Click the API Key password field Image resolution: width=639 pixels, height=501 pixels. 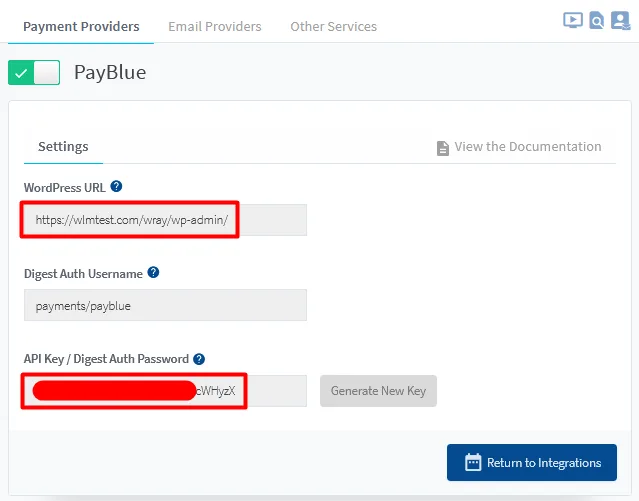165,391
